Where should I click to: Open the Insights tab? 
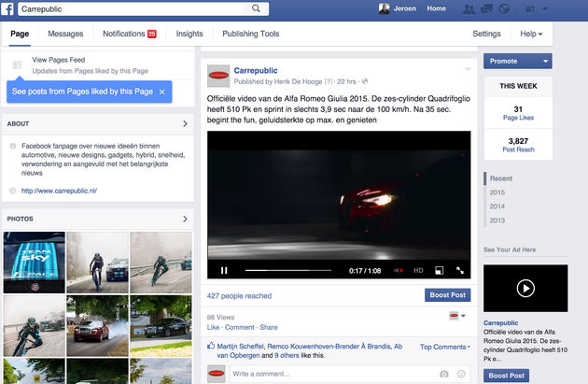click(189, 34)
